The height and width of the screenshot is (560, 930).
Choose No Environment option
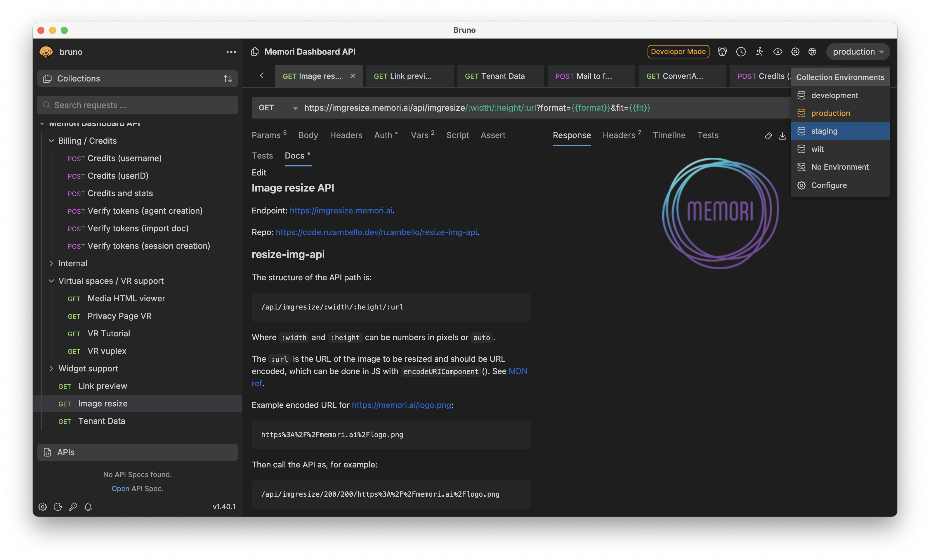pos(840,167)
